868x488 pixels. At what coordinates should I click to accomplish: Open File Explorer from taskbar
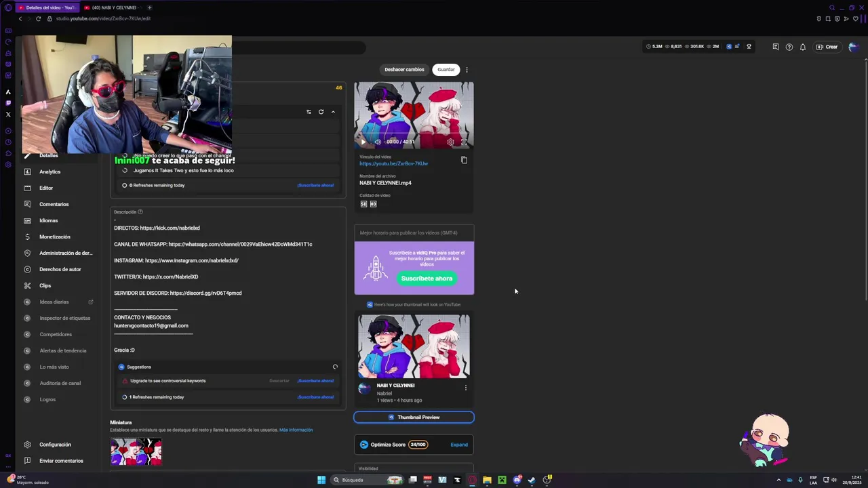[x=487, y=480]
